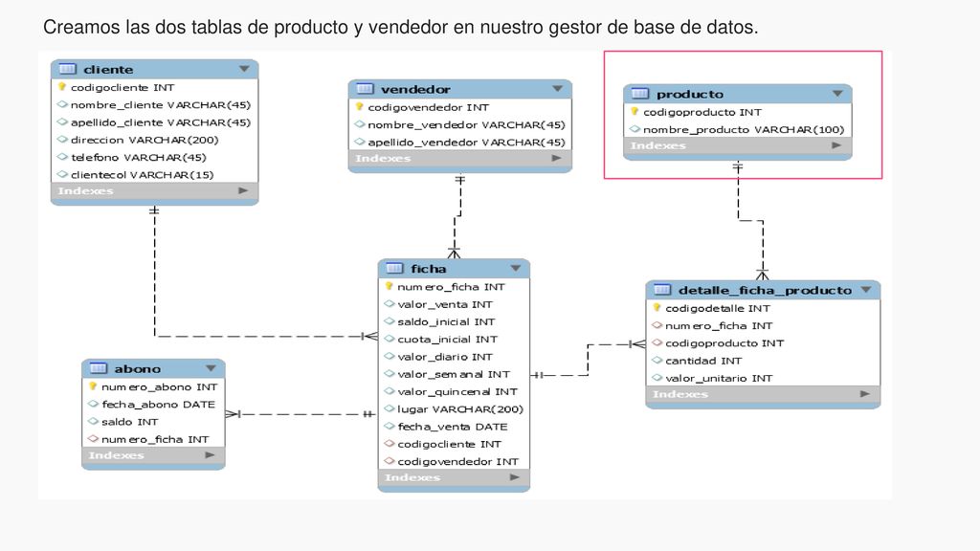Select the codigovendedor key icon in vendedor
The width and height of the screenshot is (980, 551).
[360, 107]
